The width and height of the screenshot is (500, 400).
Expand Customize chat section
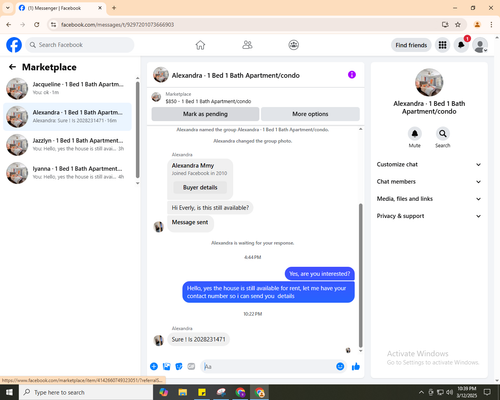[429, 164]
